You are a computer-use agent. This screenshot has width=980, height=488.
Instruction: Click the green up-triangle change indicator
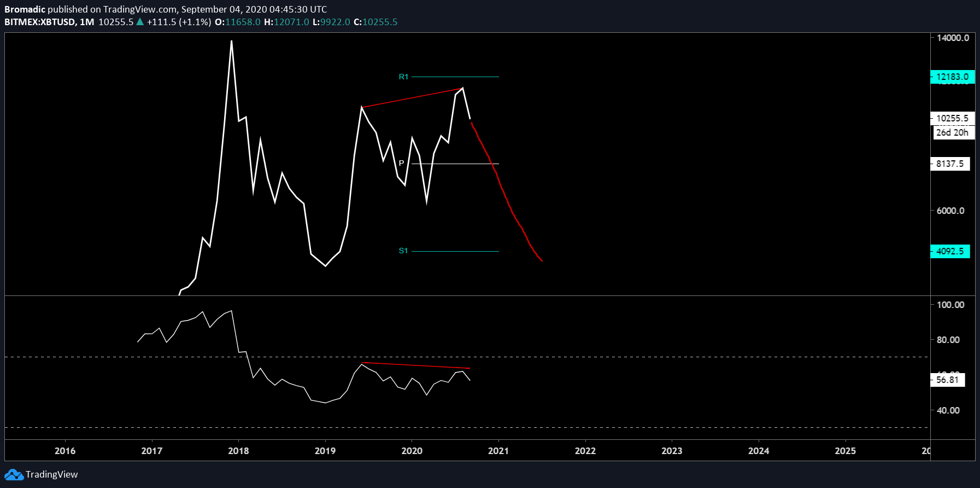(x=140, y=22)
